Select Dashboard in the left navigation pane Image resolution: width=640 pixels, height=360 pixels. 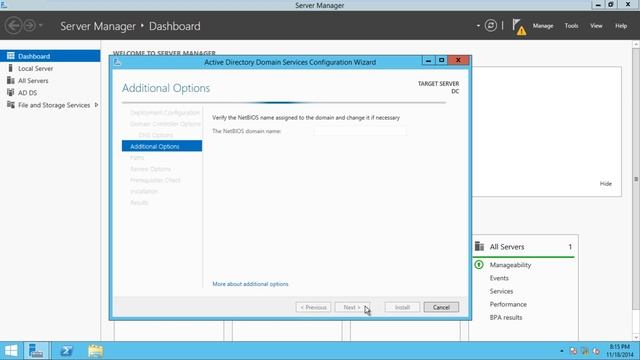coord(50,56)
